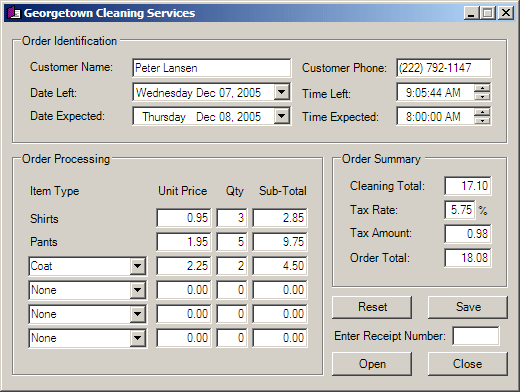Increase the Time Expected spinner value
Viewport: 520px width, 392px height.
(x=482, y=112)
